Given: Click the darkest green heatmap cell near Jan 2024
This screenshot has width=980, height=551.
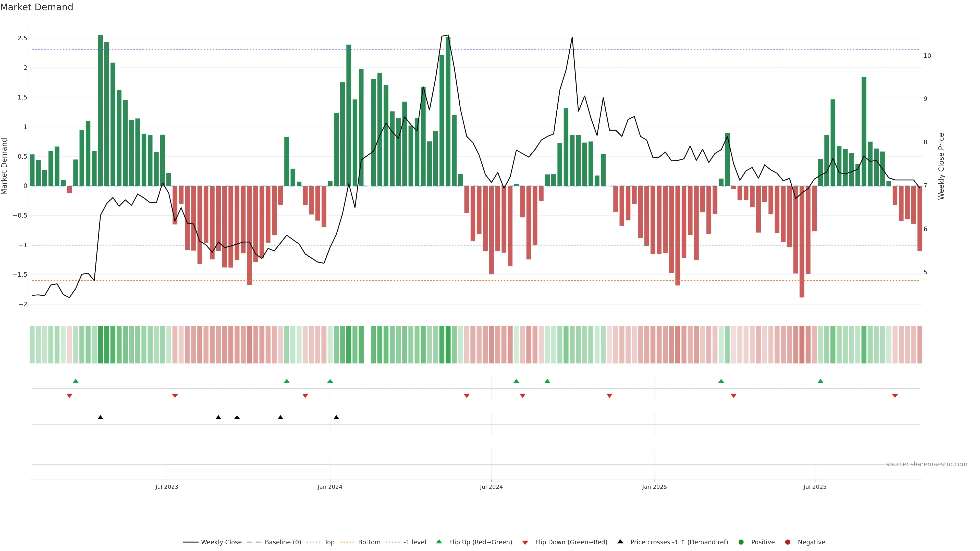Looking at the screenshot, I should point(349,345).
